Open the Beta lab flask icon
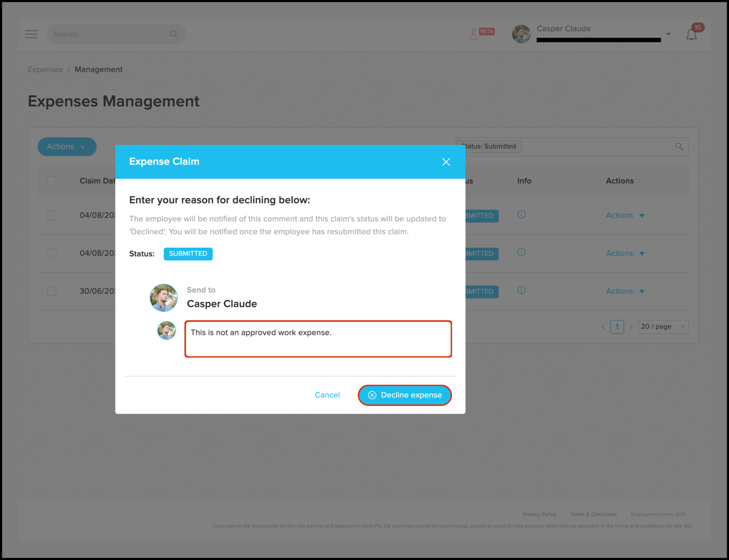This screenshot has width=729, height=560. [x=474, y=34]
